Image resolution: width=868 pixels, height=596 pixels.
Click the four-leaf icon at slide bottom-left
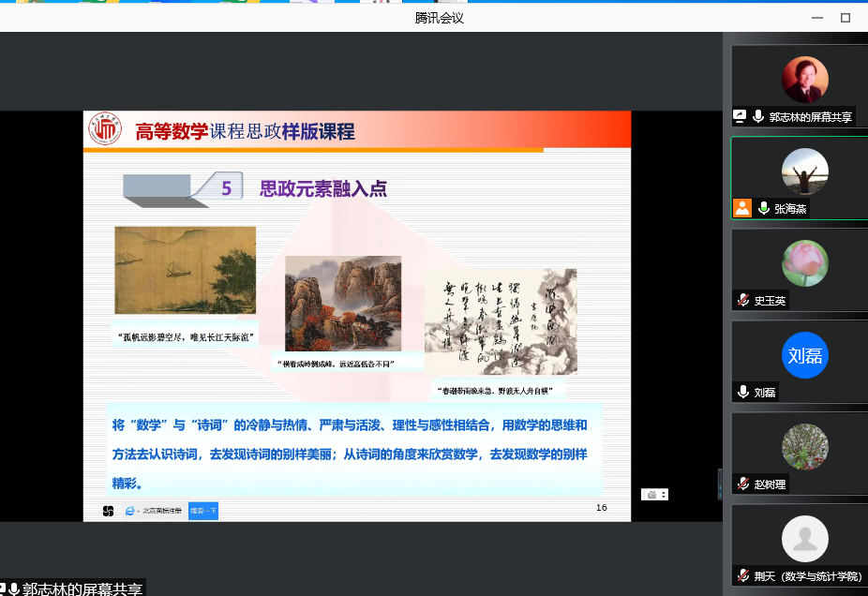(108, 511)
